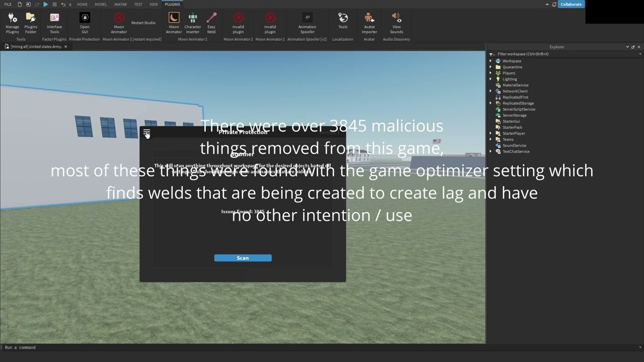Click the Collaborate button
This screenshot has width=644, height=362.
click(x=571, y=4)
